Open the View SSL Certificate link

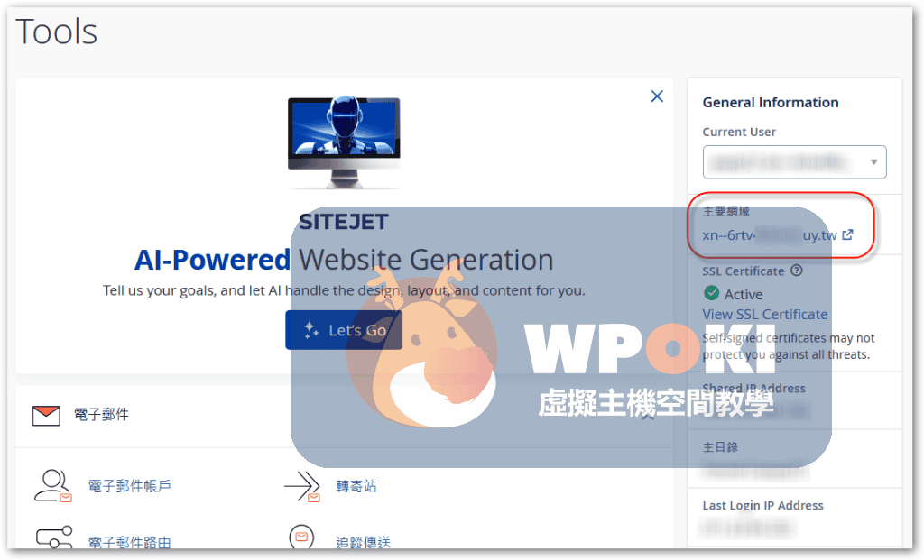click(764, 314)
